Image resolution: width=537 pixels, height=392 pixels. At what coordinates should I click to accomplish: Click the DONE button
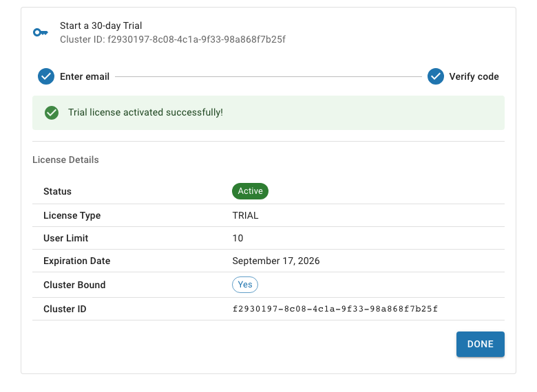tap(480, 344)
